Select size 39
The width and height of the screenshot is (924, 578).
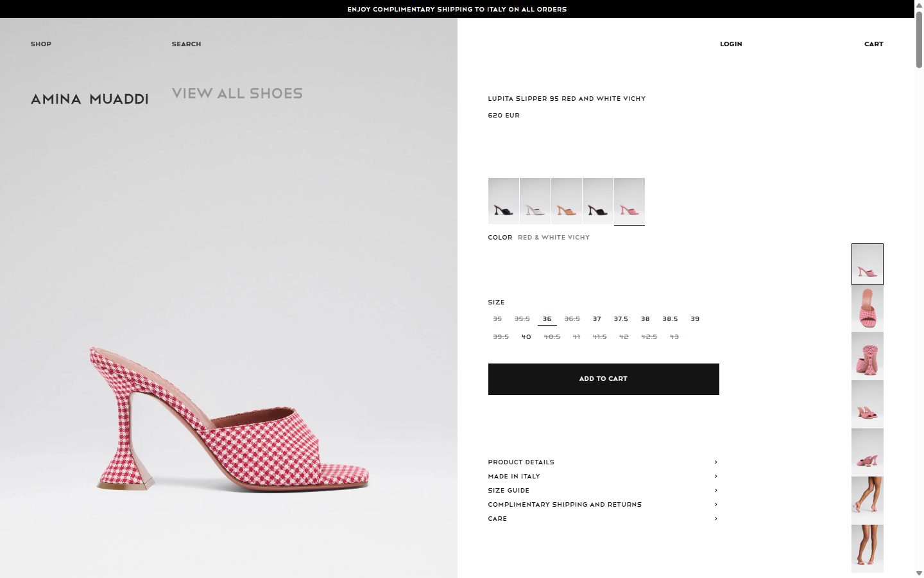click(x=695, y=319)
